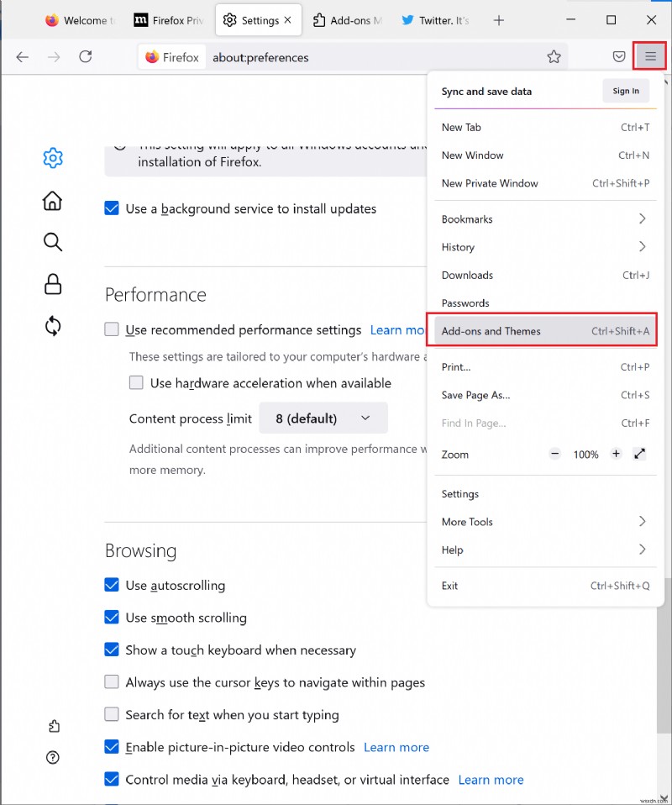Open the General settings gear icon
This screenshot has width=672, height=805.
(52, 157)
